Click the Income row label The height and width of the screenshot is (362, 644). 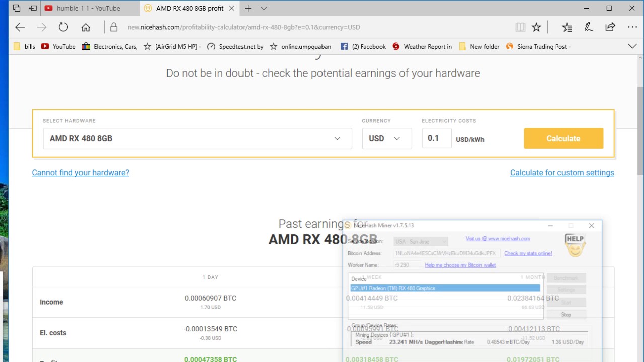coord(51,302)
